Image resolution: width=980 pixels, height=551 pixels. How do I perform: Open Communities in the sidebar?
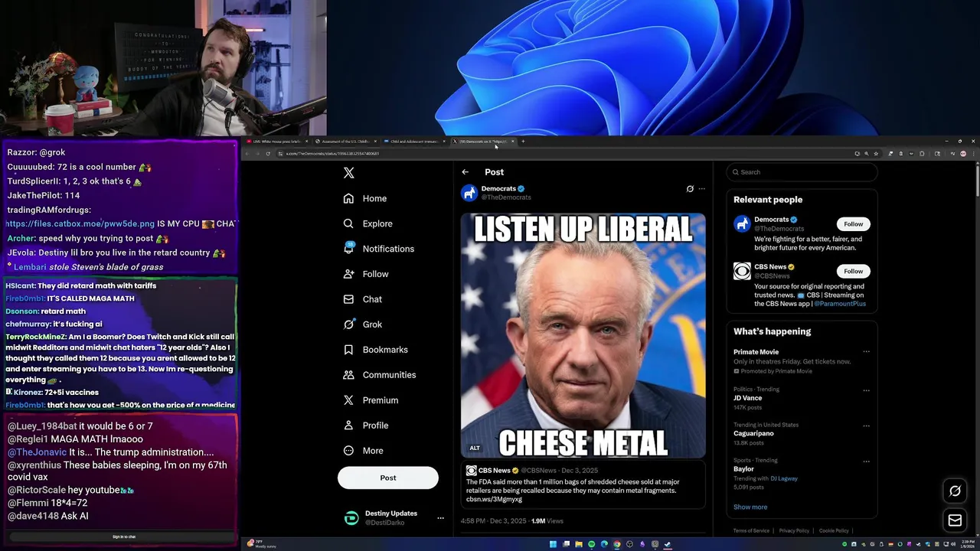(x=380, y=375)
